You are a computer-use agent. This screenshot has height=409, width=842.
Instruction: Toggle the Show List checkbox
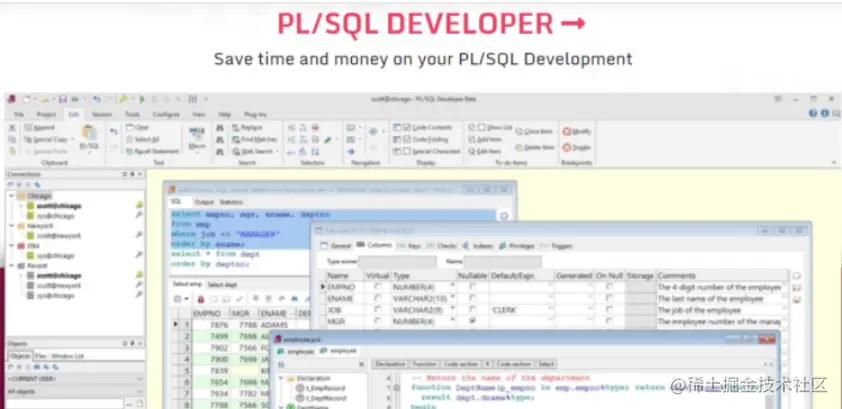click(x=482, y=128)
